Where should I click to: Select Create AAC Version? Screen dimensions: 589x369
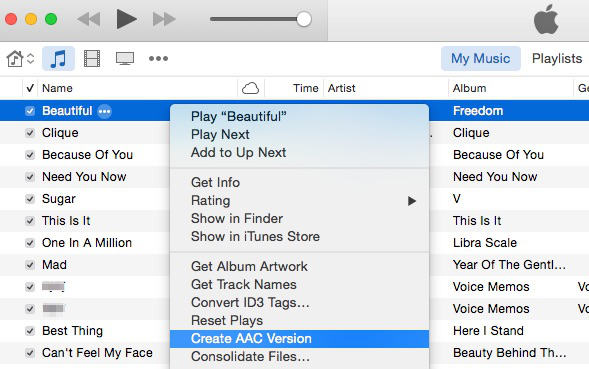click(299, 339)
